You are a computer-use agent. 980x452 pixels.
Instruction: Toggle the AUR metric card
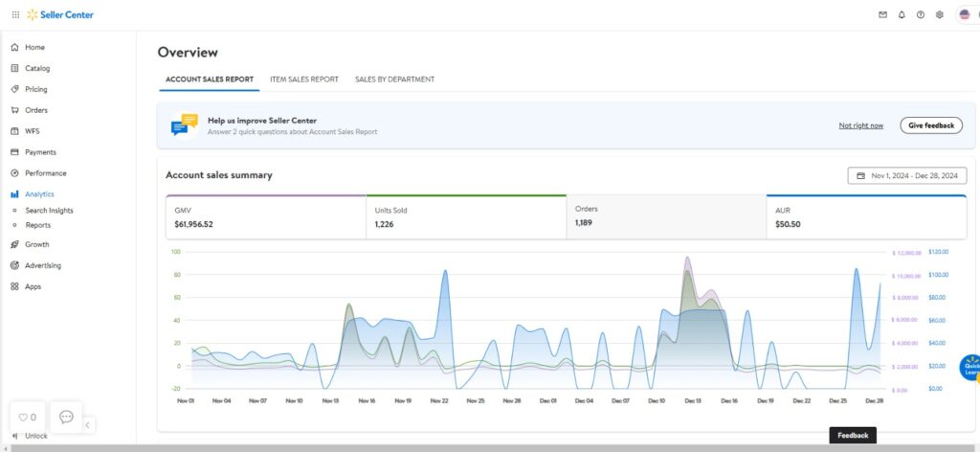tap(866, 216)
